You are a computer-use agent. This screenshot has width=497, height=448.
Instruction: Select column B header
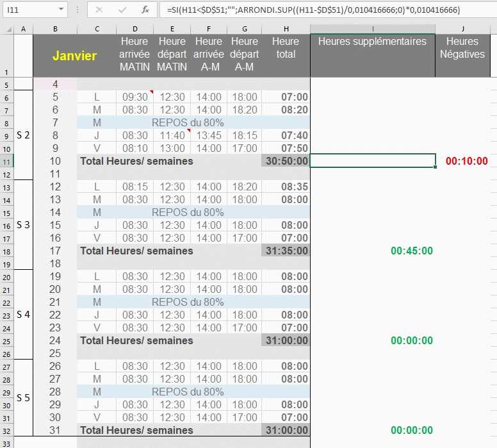coord(55,29)
